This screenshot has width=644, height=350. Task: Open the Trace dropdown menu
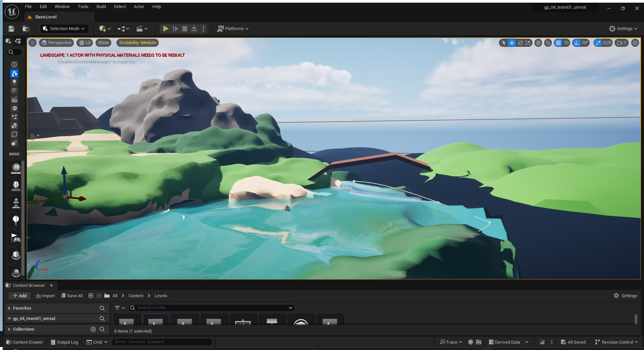(x=451, y=342)
